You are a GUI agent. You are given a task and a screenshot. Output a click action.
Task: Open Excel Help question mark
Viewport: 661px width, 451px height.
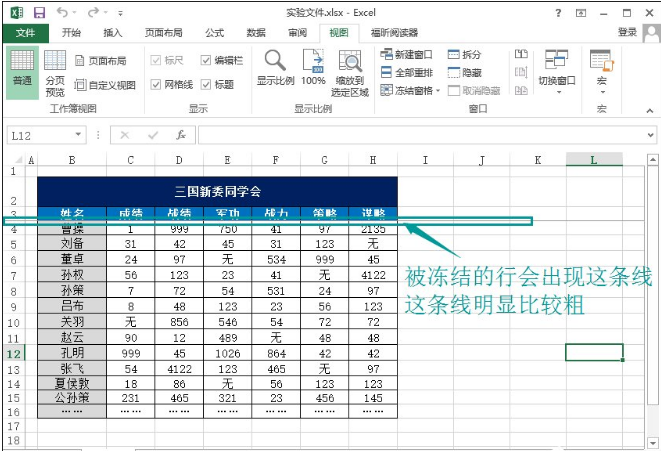click(x=558, y=13)
